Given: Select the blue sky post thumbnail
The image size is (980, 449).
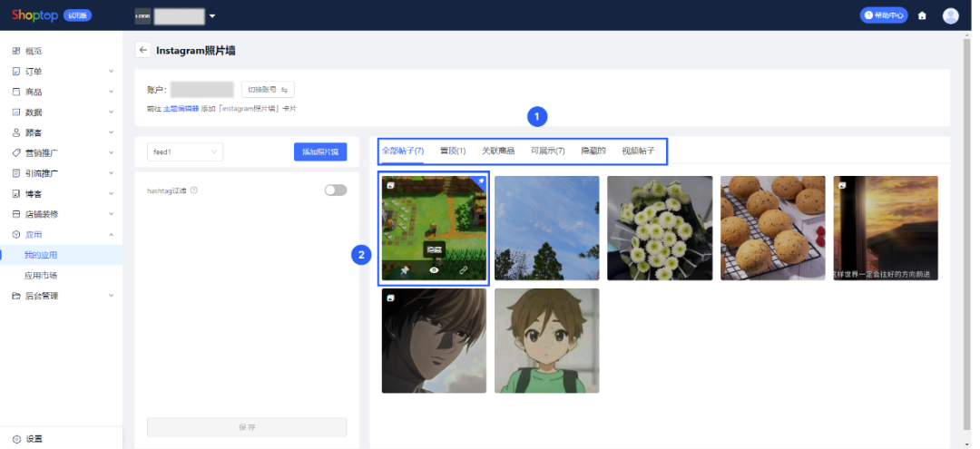Looking at the screenshot, I should point(547,228).
